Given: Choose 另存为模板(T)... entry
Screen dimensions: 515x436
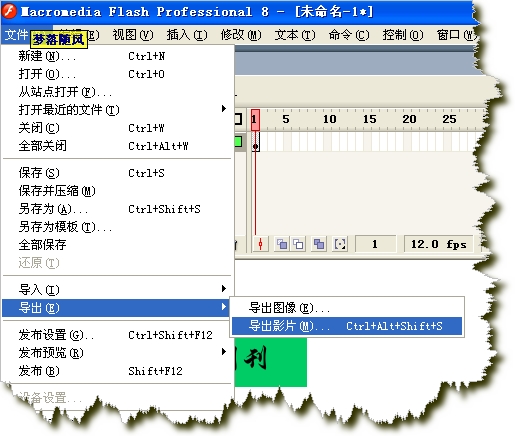Looking at the screenshot, I should [x=117, y=227].
